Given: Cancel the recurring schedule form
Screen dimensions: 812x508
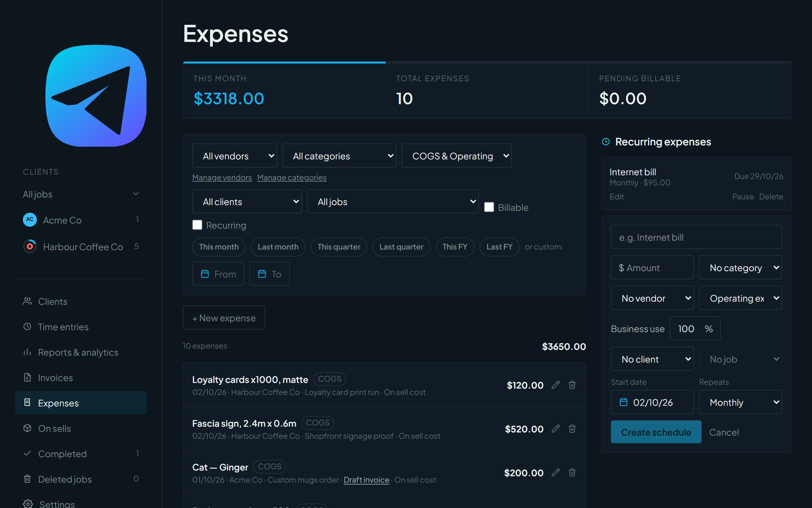Looking at the screenshot, I should (724, 432).
